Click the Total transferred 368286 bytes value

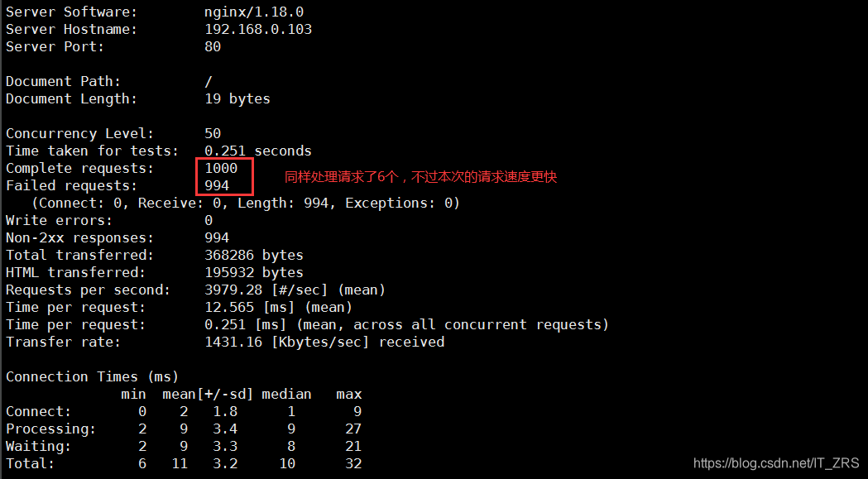point(254,255)
